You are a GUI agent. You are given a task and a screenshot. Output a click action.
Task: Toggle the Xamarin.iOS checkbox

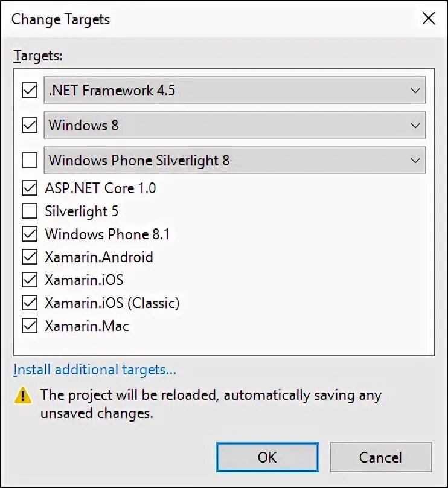tap(29, 280)
